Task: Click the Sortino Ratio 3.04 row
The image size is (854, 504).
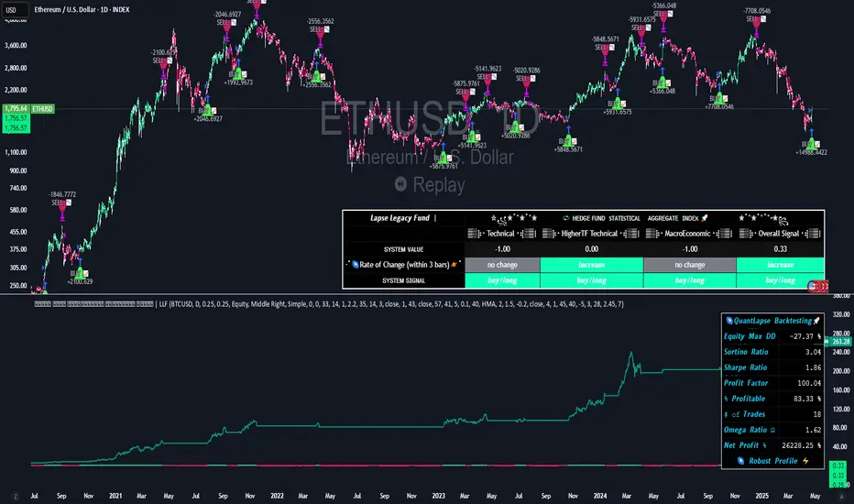Action: pyautogui.click(x=772, y=352)
